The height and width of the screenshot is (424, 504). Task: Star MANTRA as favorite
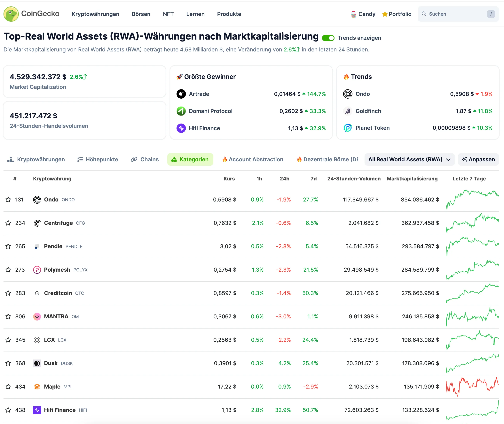(8, 316)
